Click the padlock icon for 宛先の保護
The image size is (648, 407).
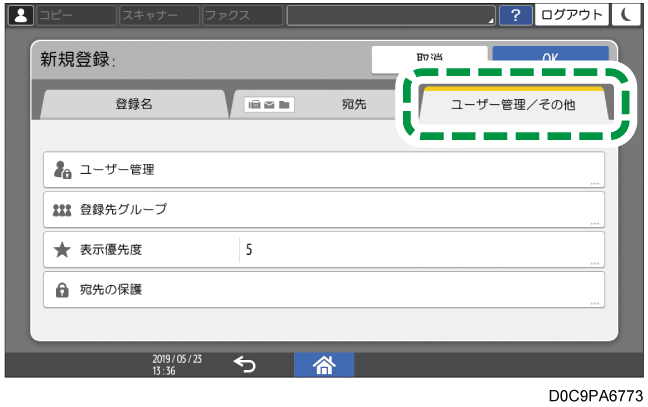[x=62, y=290]
